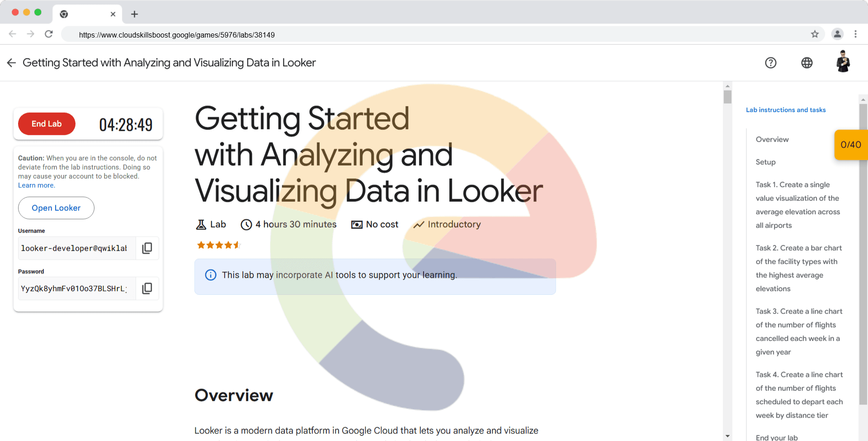Image resolution: width=868 pixels, height=441 pixels.
Task: Click the AI tools info icon
Action: [211, 275]
